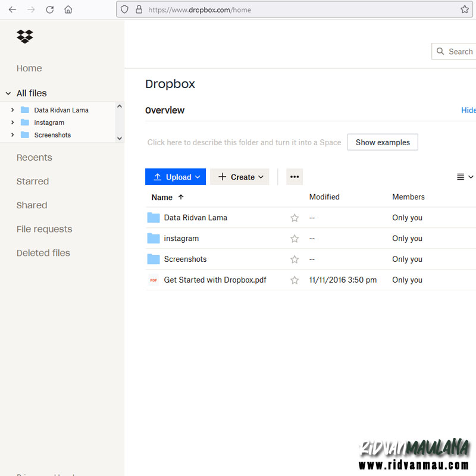Image resolution: width=476 pixels, height=476 pixels.
Task: Open the Data Ridvan Lama folder name in file list
Action: (x=196, y=218)
